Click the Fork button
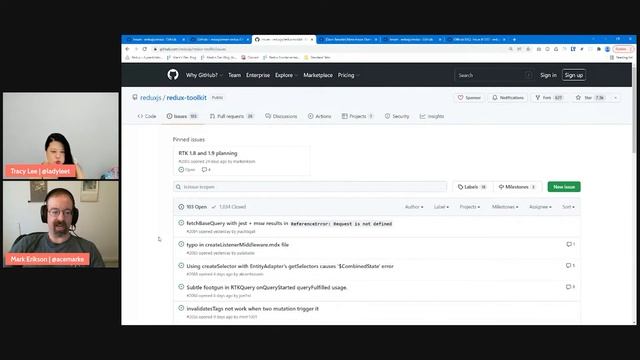Viewport: 640px width, 360px height. tap(549, 98)
